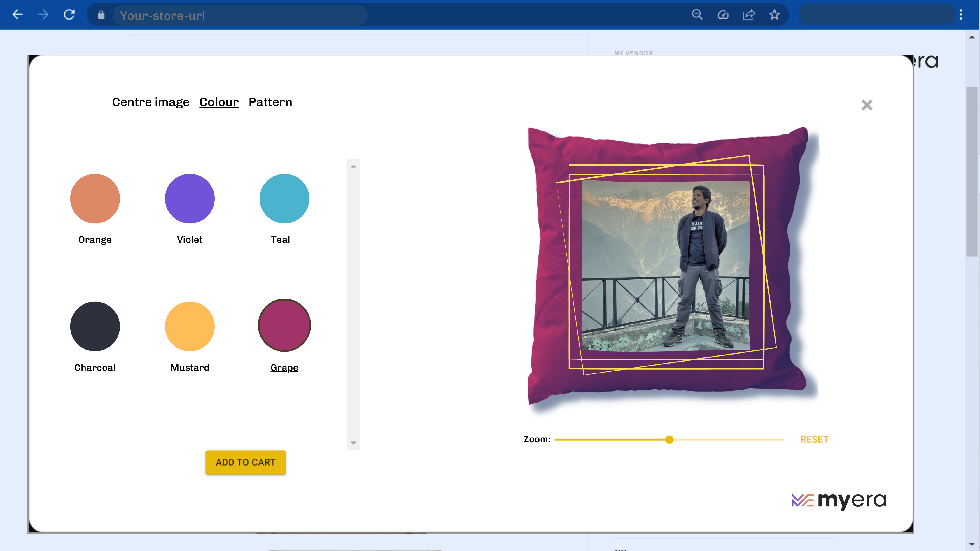Choose the Charcoal colour swatch
The image size is (980, 551).
point(95,326)
